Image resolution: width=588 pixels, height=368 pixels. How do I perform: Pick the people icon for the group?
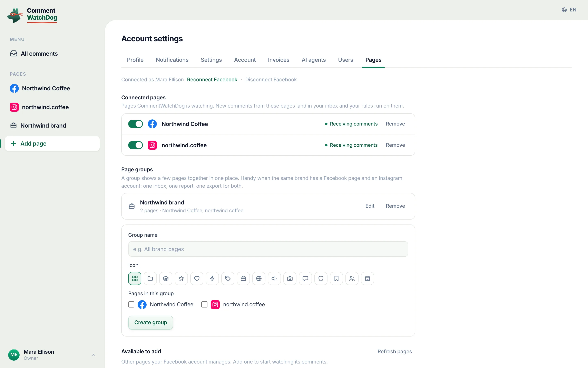coord(352,278)
